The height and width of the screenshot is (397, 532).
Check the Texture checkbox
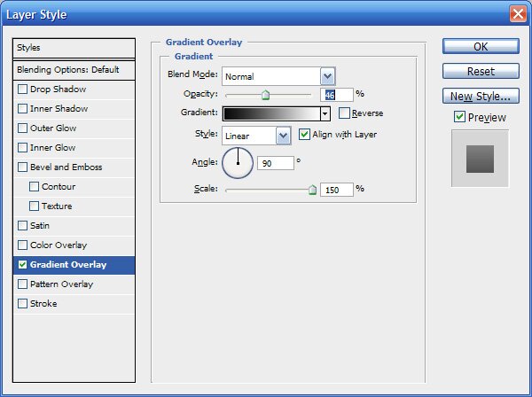click(34, 206)
